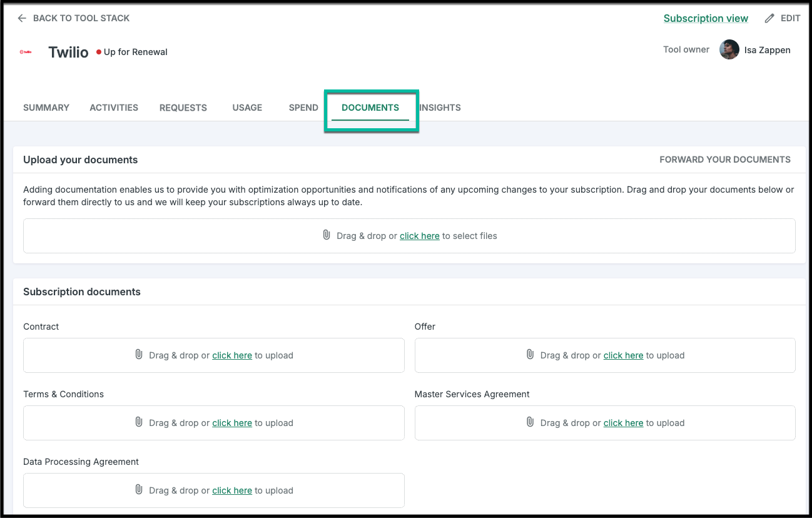Screen dimensions: 812x518
Task: Click Forward Your Documents
Action: 725,160
